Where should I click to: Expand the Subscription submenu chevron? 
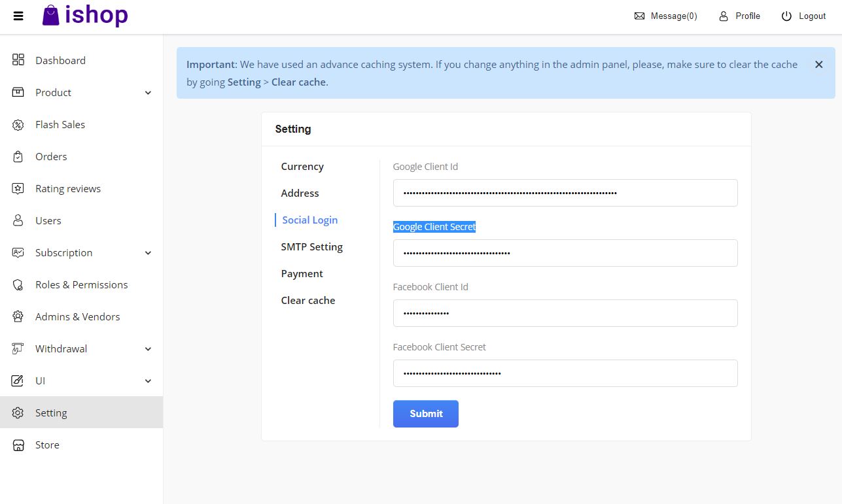148,253
